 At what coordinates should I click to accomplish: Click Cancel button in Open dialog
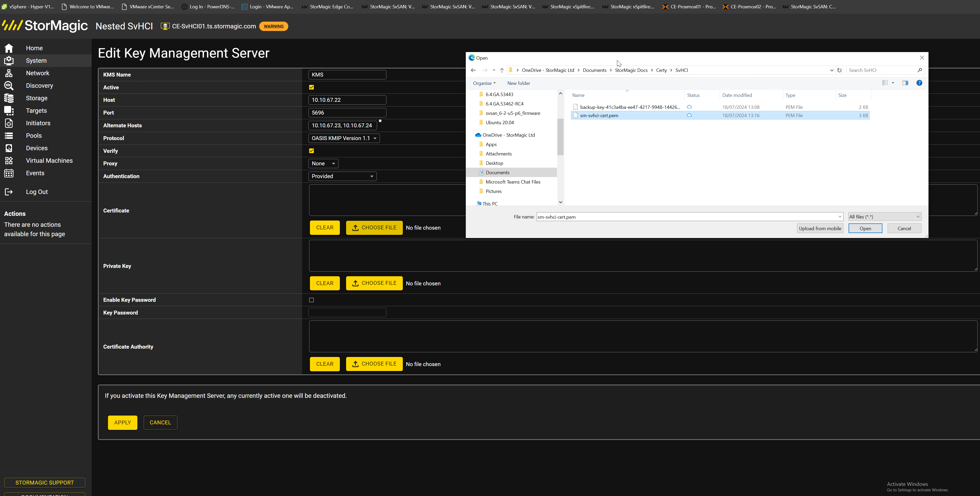pos(904,228)
